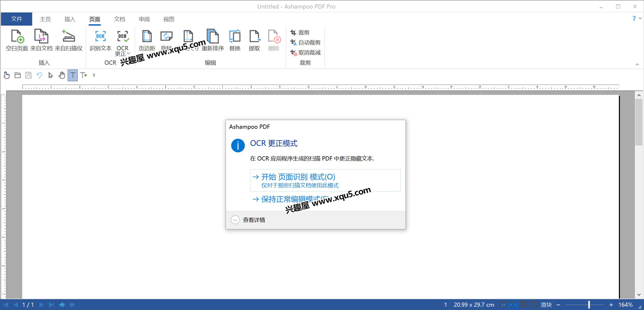Go to previous page arrow
The width and height of the screenshot is (644, 310).
pos(15,305)
